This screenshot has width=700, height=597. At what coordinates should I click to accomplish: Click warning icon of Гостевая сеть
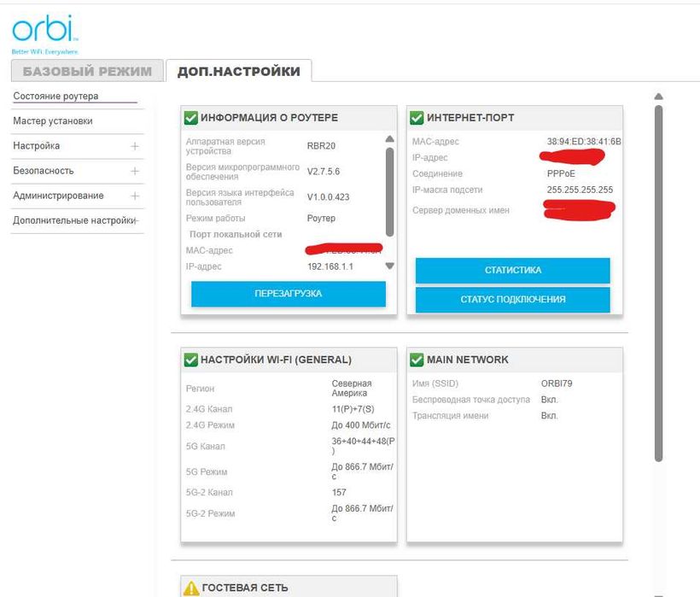point(191,588)
